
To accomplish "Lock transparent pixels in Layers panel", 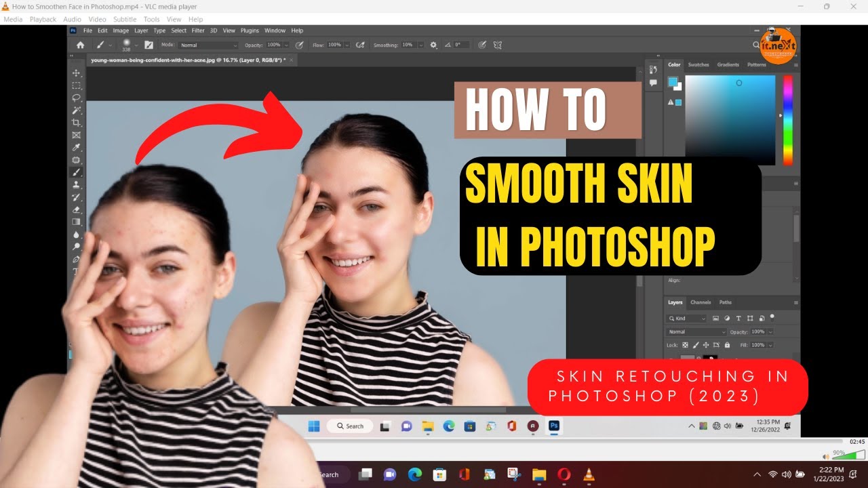I will 685,345.
